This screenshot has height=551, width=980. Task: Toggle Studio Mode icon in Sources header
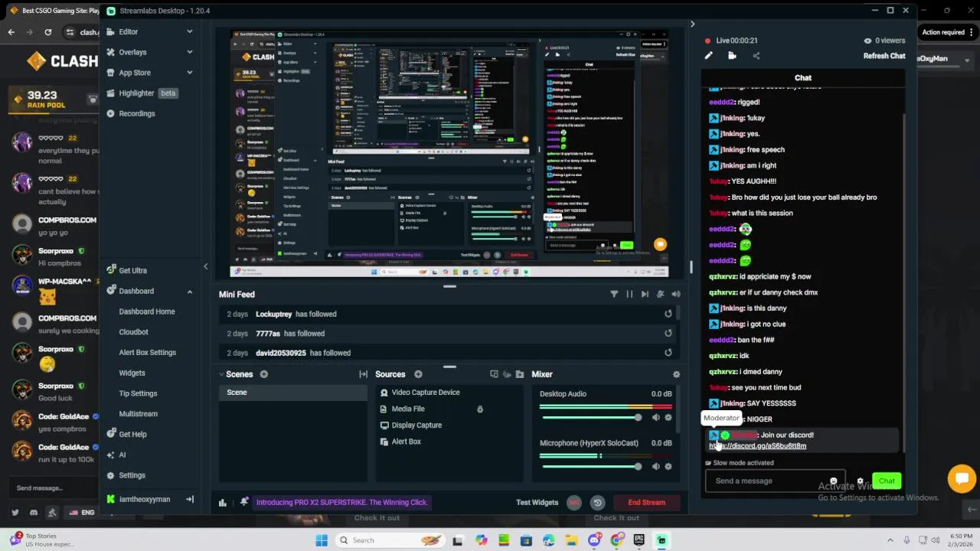[x=494, y=374]
